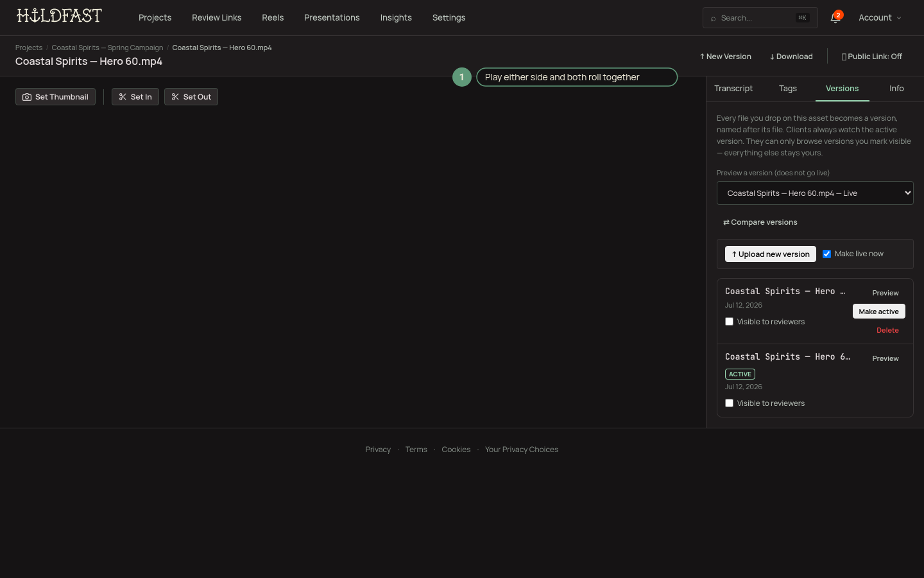Expand the Account dropdown
The width and height of the screenshot is (924, 578).
pos(880,17)
